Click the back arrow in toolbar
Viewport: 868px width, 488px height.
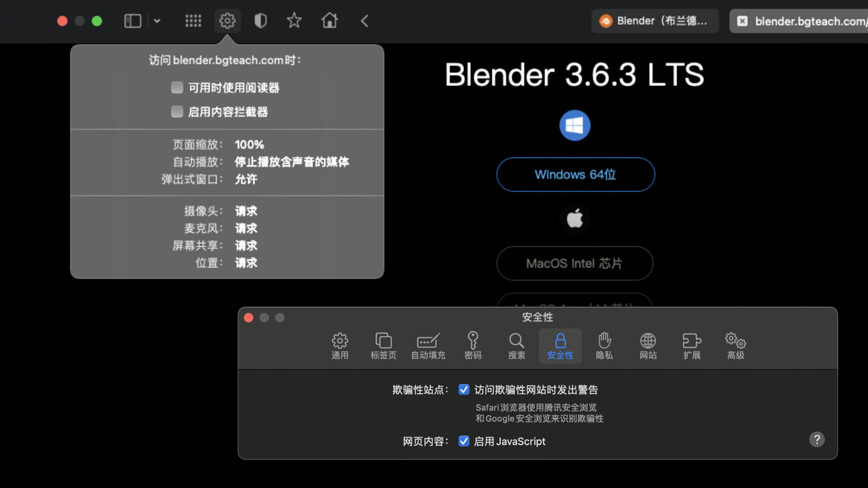[x=364, y=21]
